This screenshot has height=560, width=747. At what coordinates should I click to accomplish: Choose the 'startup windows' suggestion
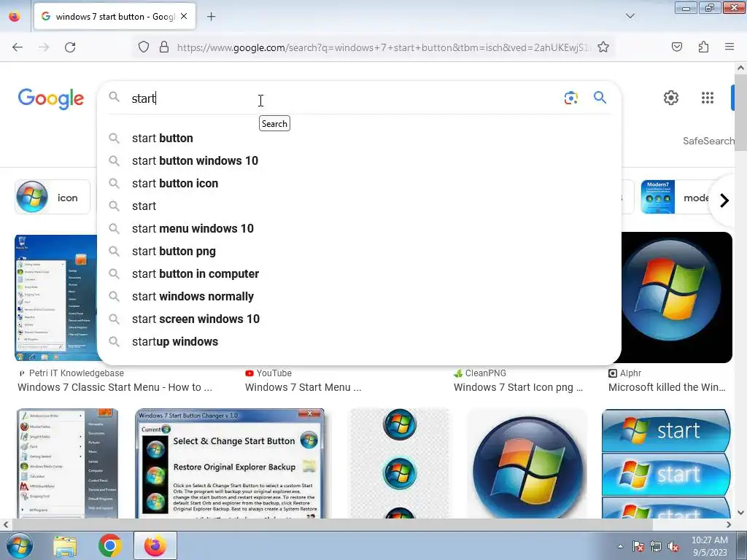coord(359,341)
